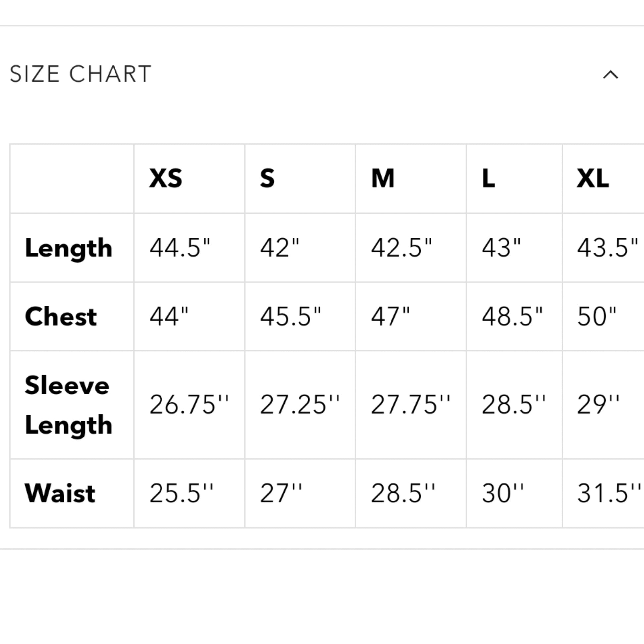Click the M sleeve length 27.75''

[x=411, y=405]
